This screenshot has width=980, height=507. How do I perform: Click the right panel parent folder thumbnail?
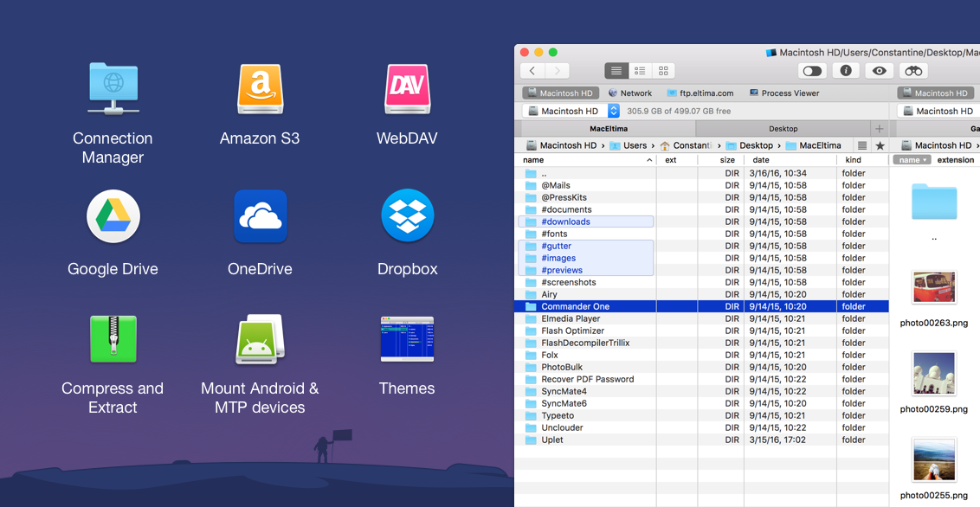pos(934,201)
